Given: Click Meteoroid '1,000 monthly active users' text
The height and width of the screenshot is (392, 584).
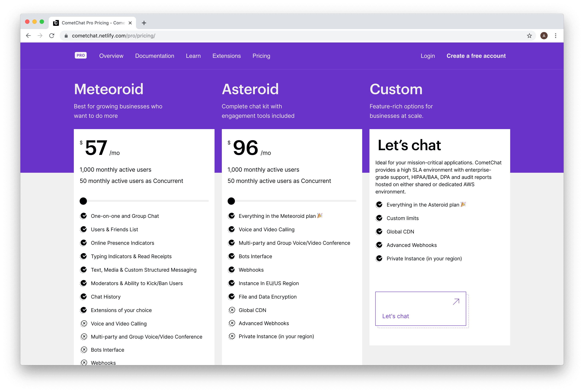Looking at the screenshot, I should (115, 169).
